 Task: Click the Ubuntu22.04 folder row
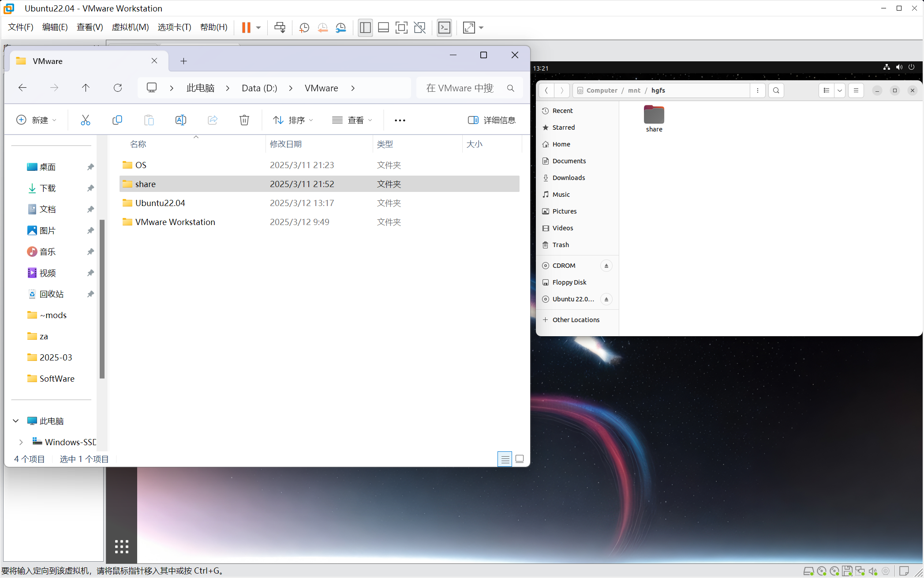click(x=160, y=203)
